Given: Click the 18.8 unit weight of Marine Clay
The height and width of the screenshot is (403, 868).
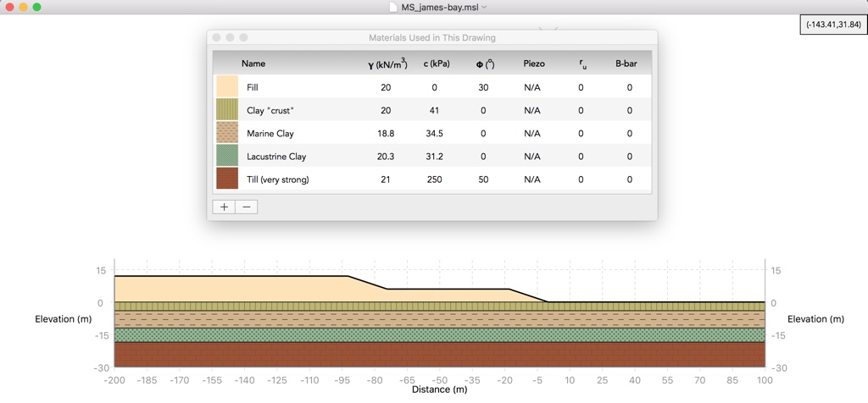Looking at the screenshot, I should (386, 134).
